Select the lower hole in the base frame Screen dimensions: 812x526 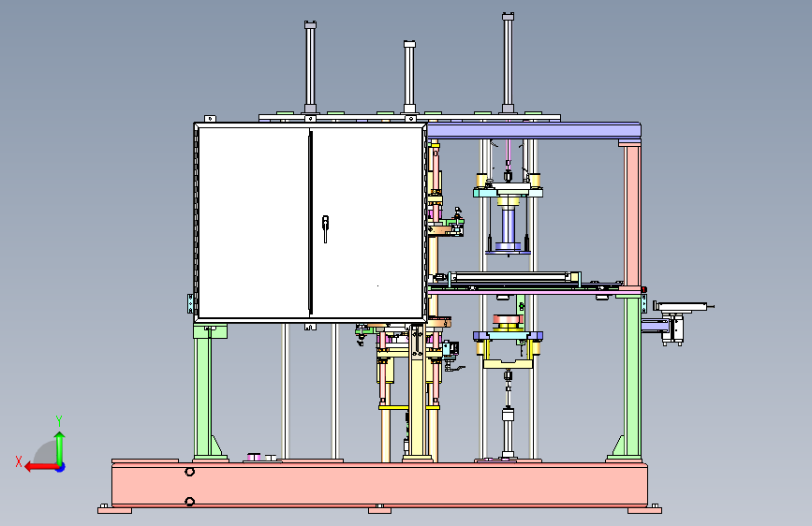(x=189, y=502)
